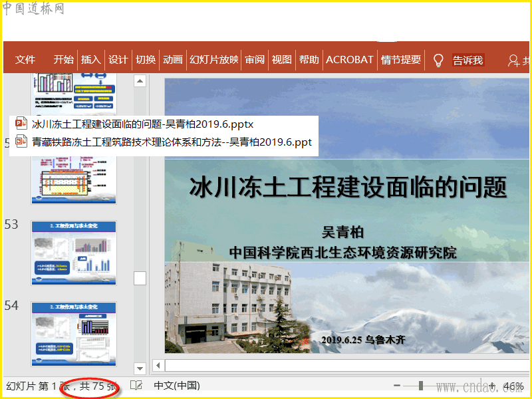532x399 pixels.
Task: Select the topmost partially visible slide thumbnail
Action: pyautogui.click(x=74, y=94)
